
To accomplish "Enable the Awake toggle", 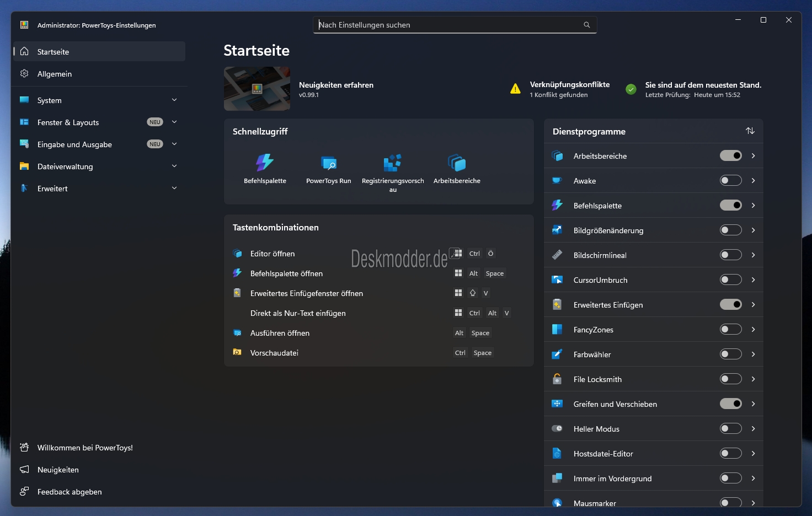I will [730, 181].
